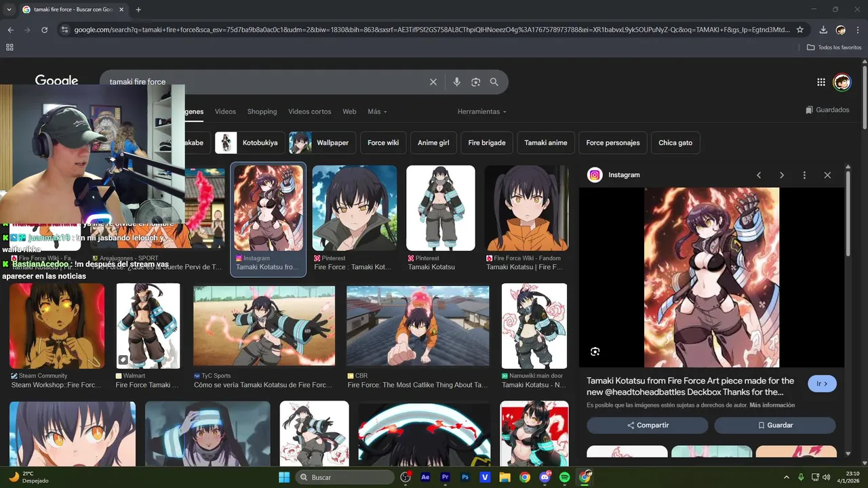Open After Effects from the taskbar

tap(425, 477)
